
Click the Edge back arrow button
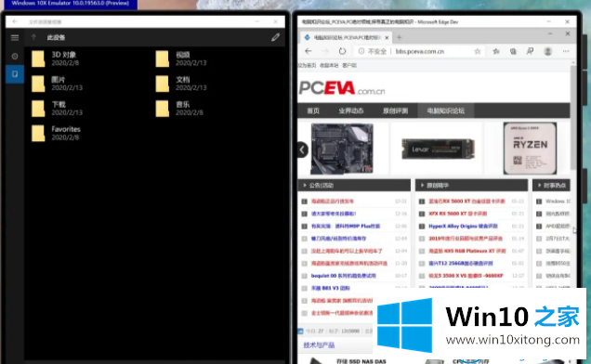(x=309, y=51)
